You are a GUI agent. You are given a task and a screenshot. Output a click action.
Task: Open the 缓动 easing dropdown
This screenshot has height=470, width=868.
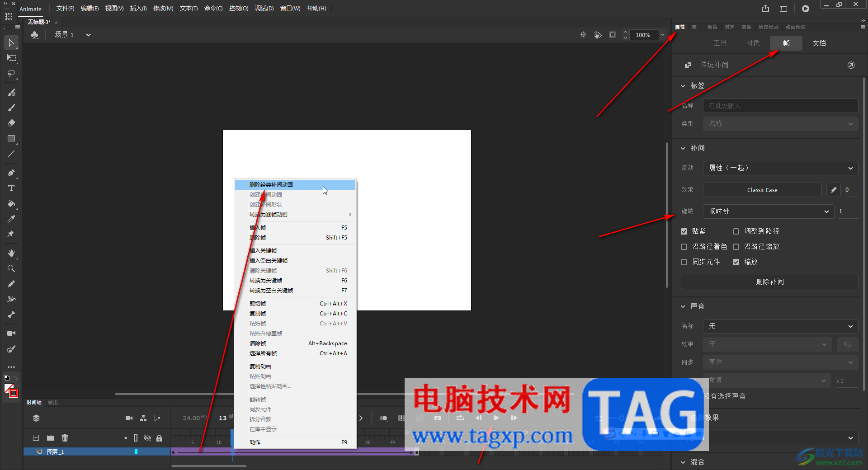point(780,168)
